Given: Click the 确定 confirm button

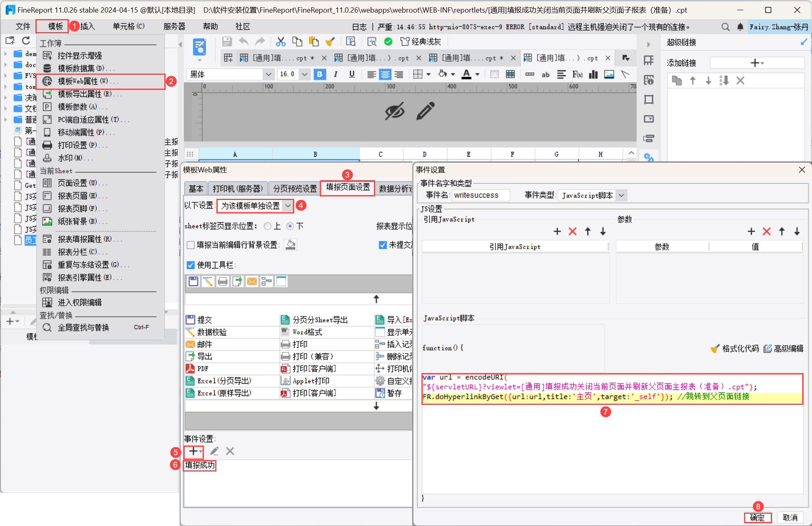Looking at the screenshot, I should (757, 517).
